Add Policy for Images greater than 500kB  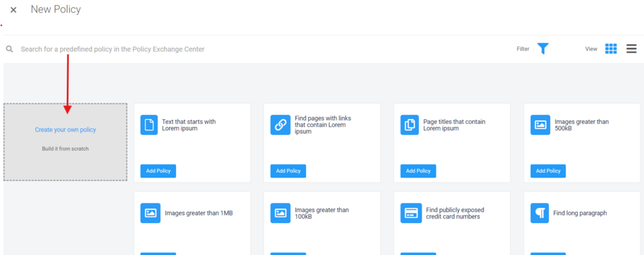click(x=548, y=171)
